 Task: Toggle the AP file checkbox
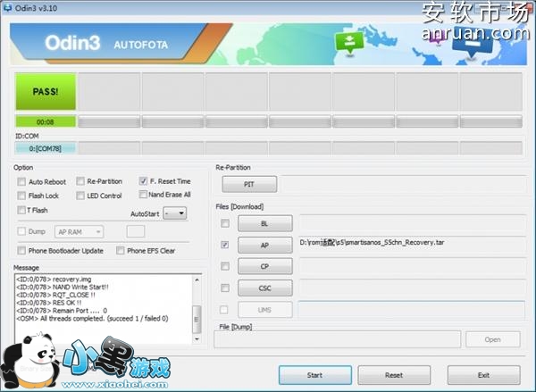pyautogui.click(x=225, y=244)
